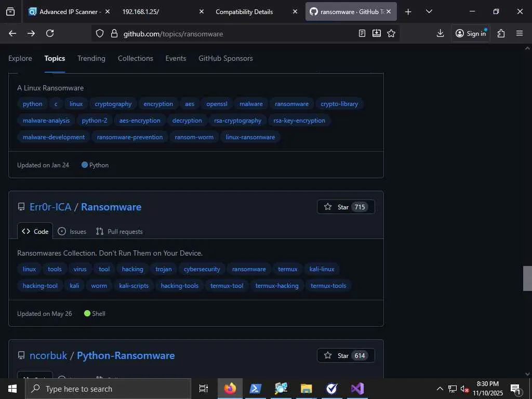
Task: Select the Topics navigation item
Action: (55, 58)
